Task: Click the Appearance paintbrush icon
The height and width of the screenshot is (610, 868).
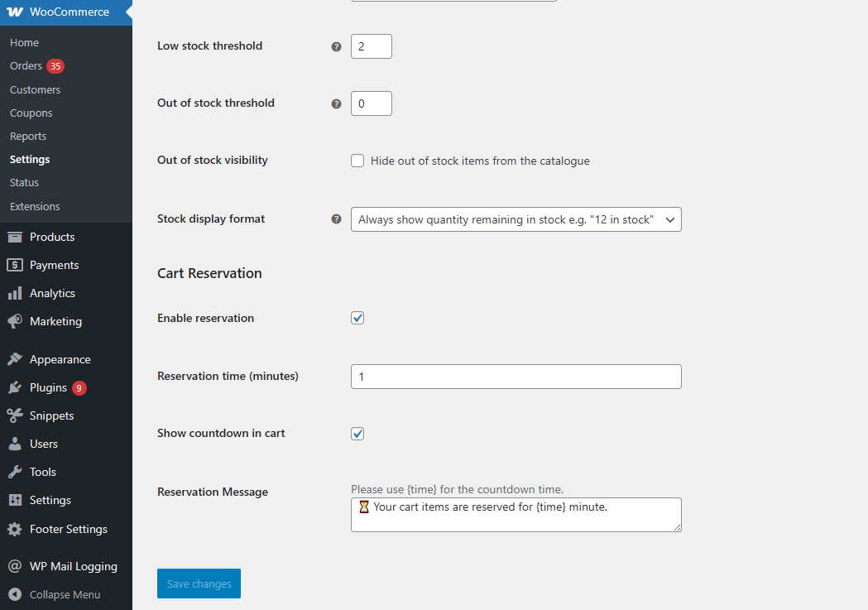Action: tap(14, 360)
